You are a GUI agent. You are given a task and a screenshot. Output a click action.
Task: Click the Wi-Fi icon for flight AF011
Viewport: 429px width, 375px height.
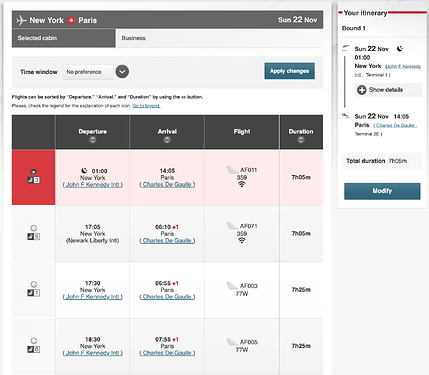tap(242, 184)
